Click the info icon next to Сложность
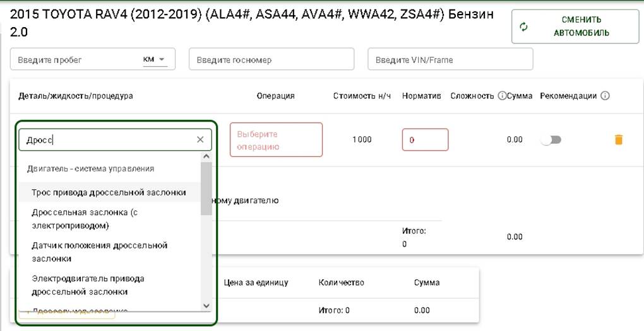Viewport: 644px width, 331px height. [501, 96]
